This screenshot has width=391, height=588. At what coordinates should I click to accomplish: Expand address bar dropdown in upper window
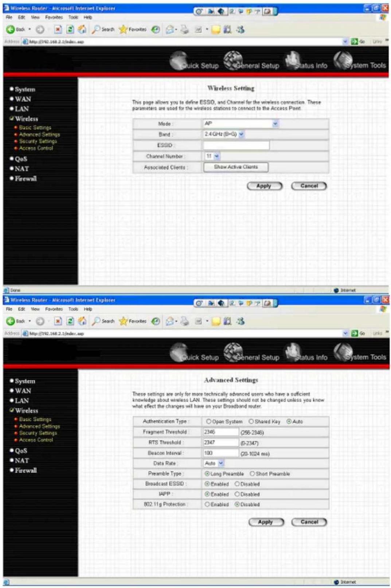(345, 42)
